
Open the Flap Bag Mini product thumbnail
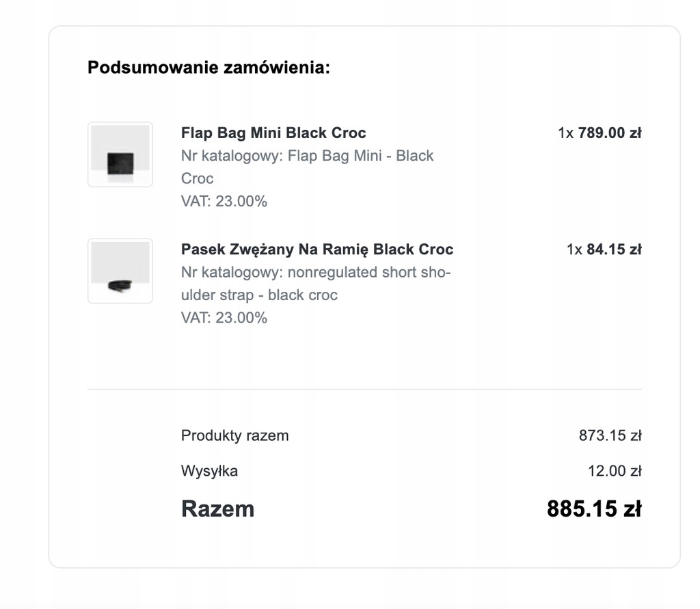click(120, 154)
